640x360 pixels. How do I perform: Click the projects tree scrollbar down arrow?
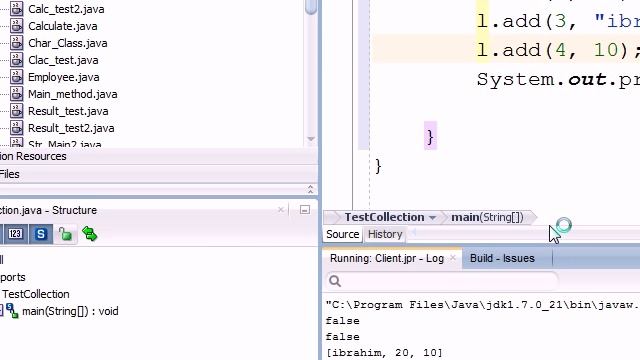click(x=311, y=139)
